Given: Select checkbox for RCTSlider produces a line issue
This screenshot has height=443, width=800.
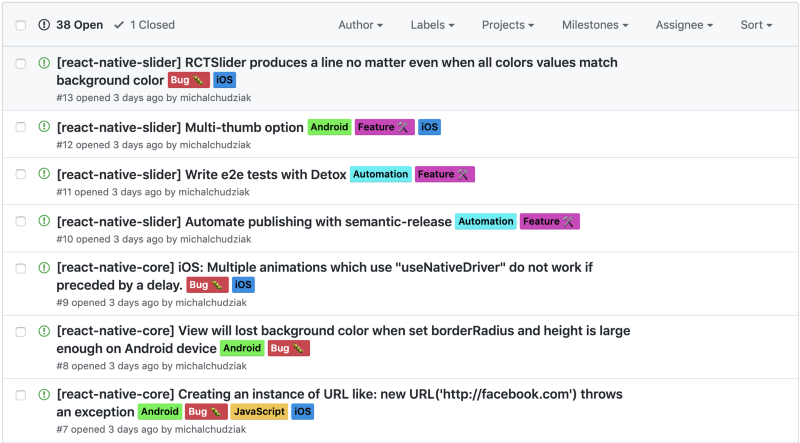Looking at the screenshot, I should tap(20, 63).
